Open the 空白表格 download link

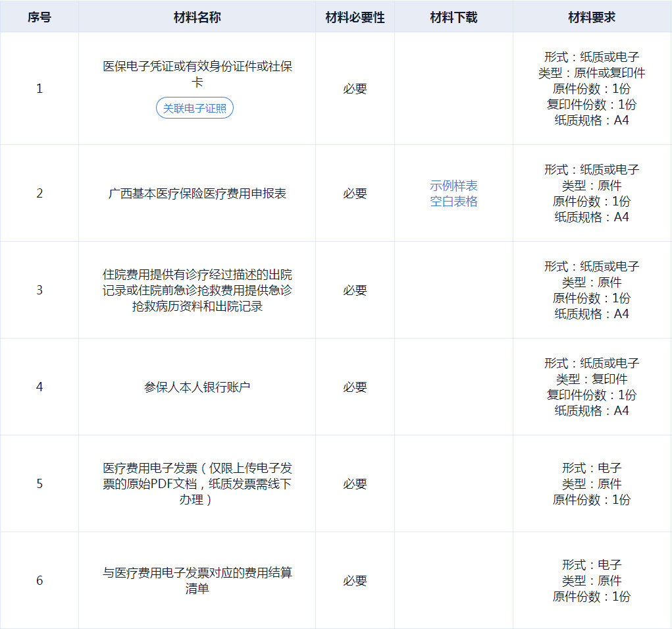coord(453,202)
